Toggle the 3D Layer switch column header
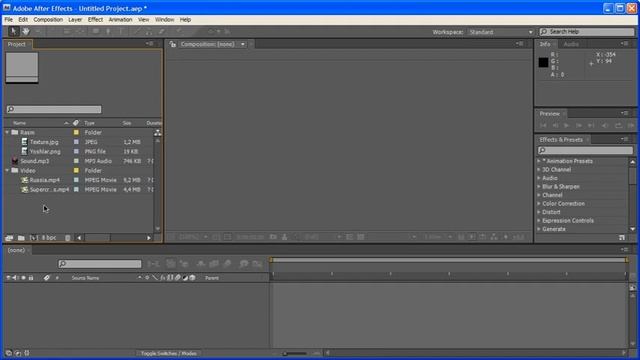This screenshot has width=640, height=360. tap(192, 278)
